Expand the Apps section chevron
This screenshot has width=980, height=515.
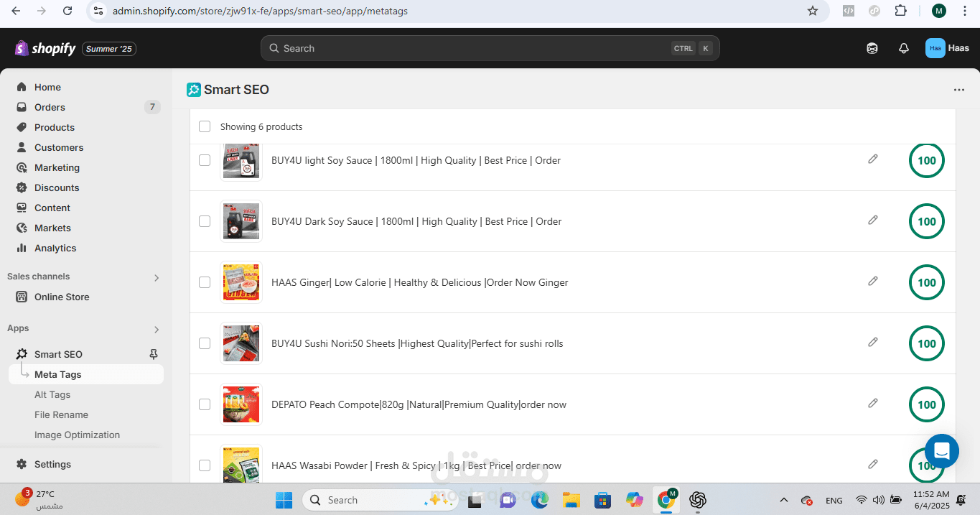[157, 329]
